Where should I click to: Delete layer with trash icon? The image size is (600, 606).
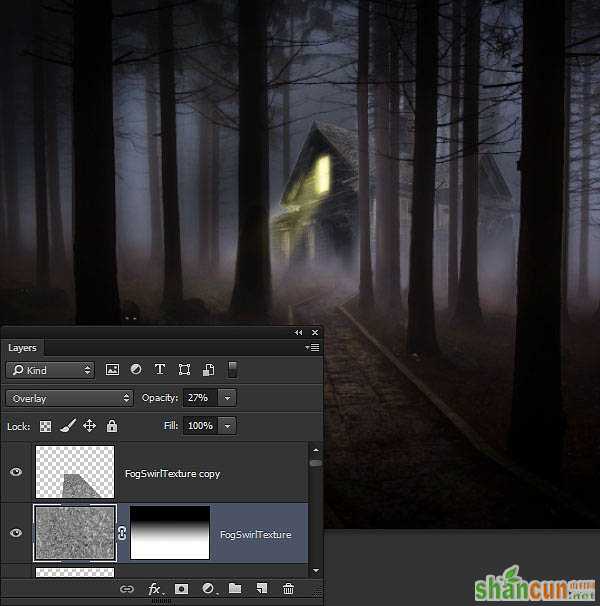click(288, 589)
